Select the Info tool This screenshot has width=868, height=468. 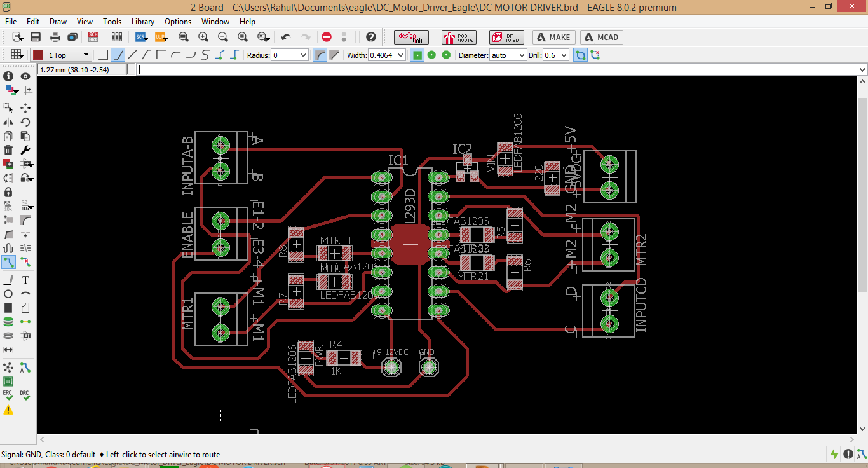(x=8, y=76)
